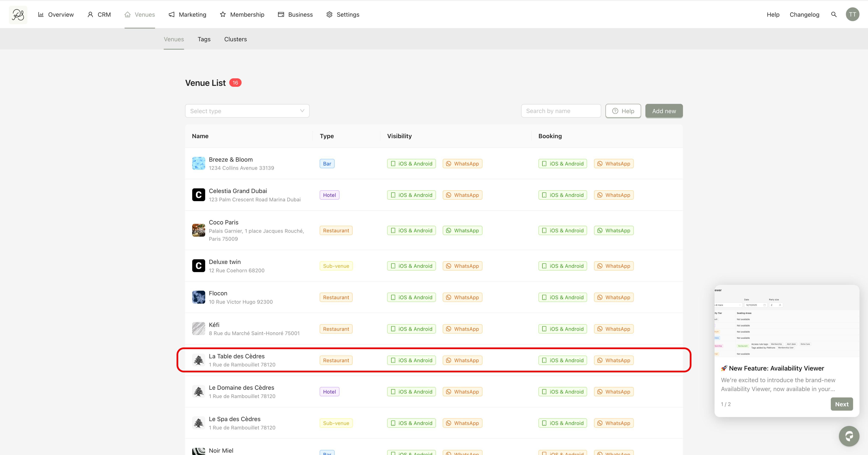The image size is (868, 455).
Task: Switch to the Tags tab
Action: (x=204, y=39)
